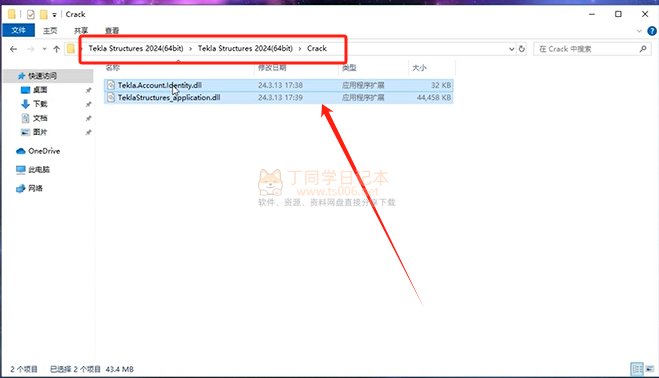
Task: Maximize the Crack window
Action: click(618, 14)
